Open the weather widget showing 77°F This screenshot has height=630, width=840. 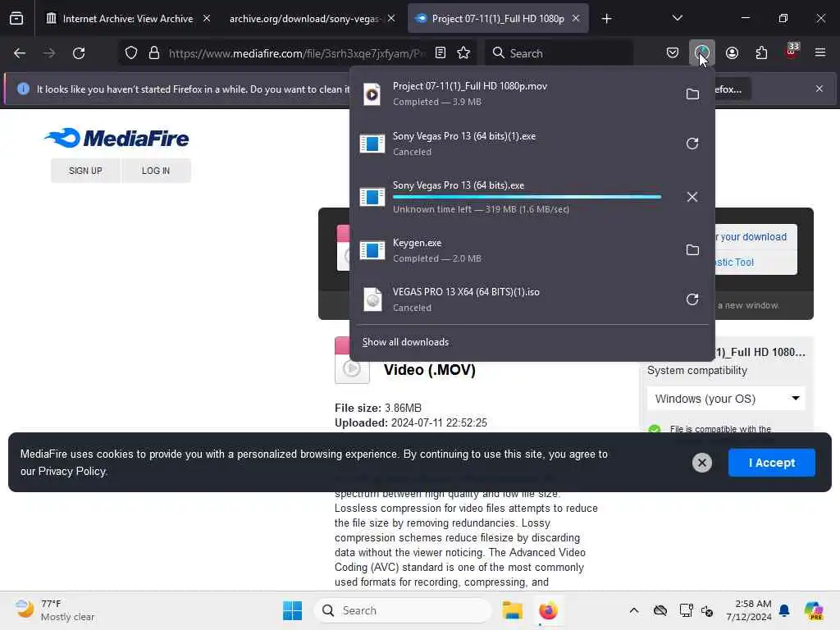55,610
